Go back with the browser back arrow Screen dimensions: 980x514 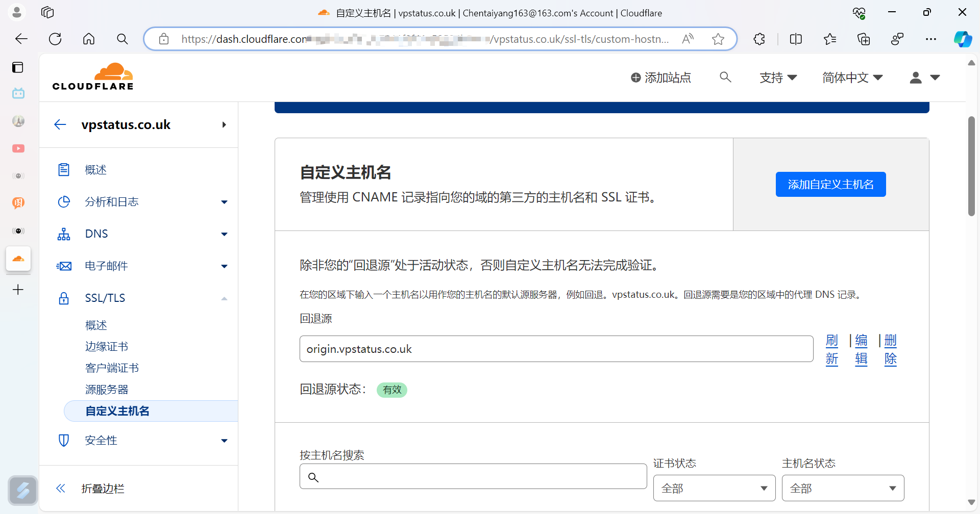click(21, 39)
